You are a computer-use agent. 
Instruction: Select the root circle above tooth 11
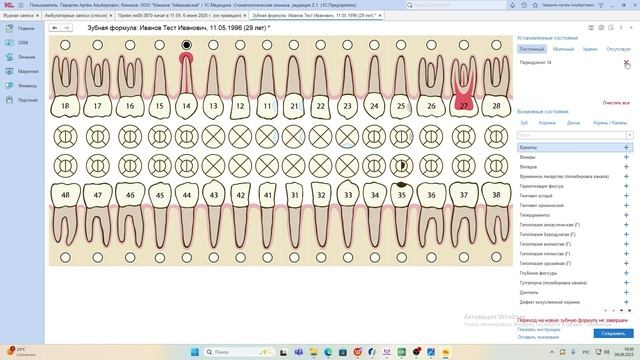point(267,45)
